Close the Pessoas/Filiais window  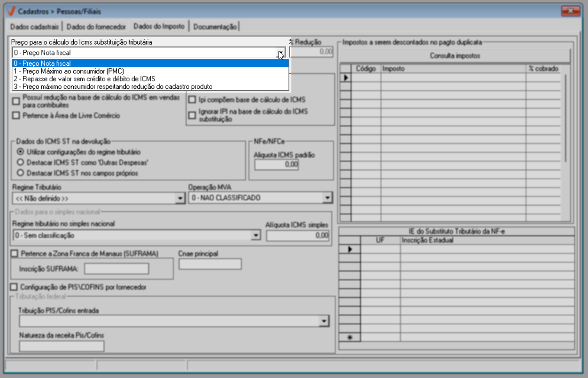(571, 11)
